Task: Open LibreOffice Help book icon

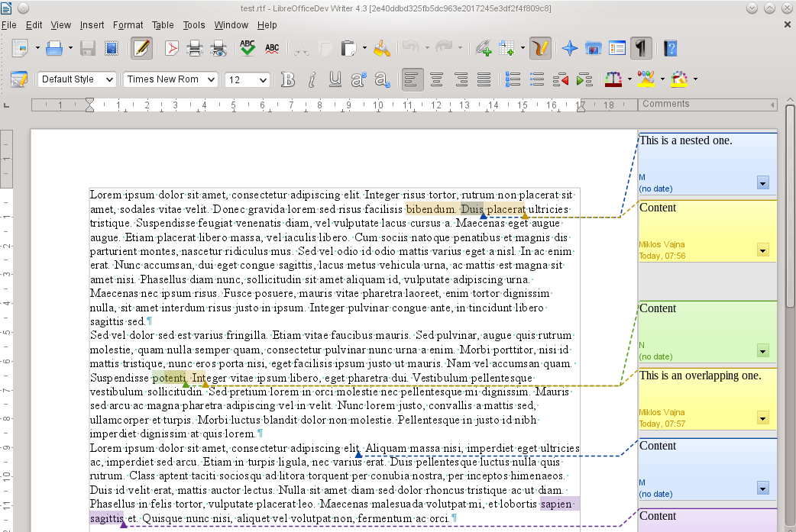Action: 671,49
